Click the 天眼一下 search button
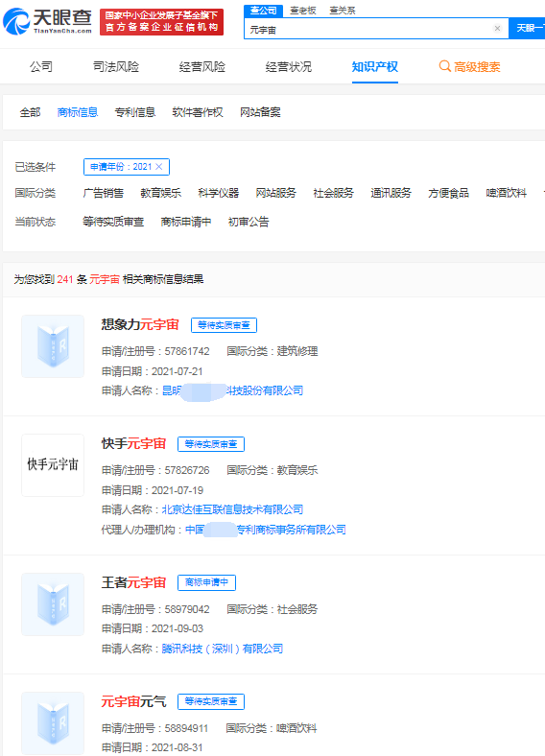Screen dimensions: 545x756 (527, 29)
